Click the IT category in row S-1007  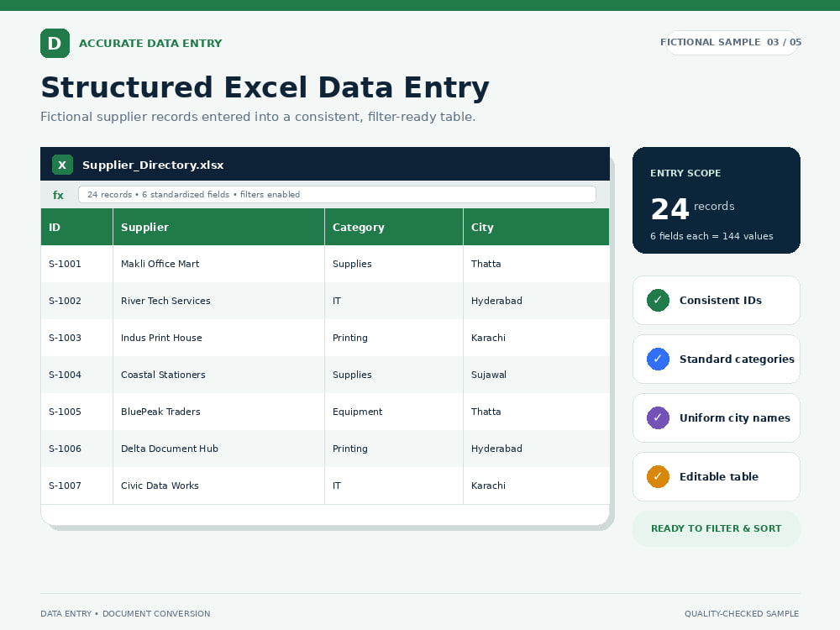(x=394, y=486)
